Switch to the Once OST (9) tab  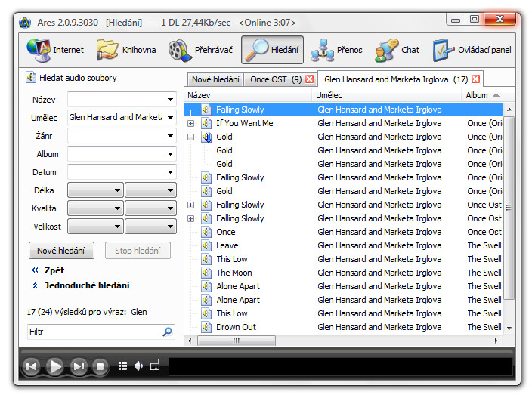280,79
